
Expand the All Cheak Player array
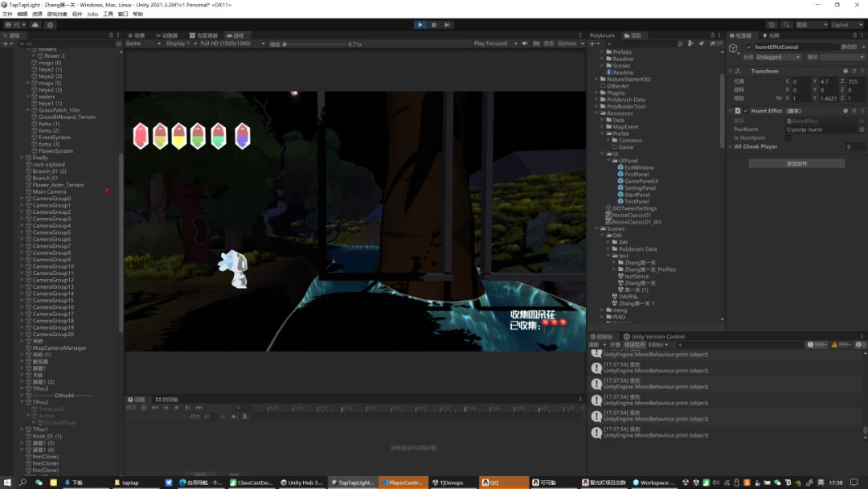coord(731,147)
